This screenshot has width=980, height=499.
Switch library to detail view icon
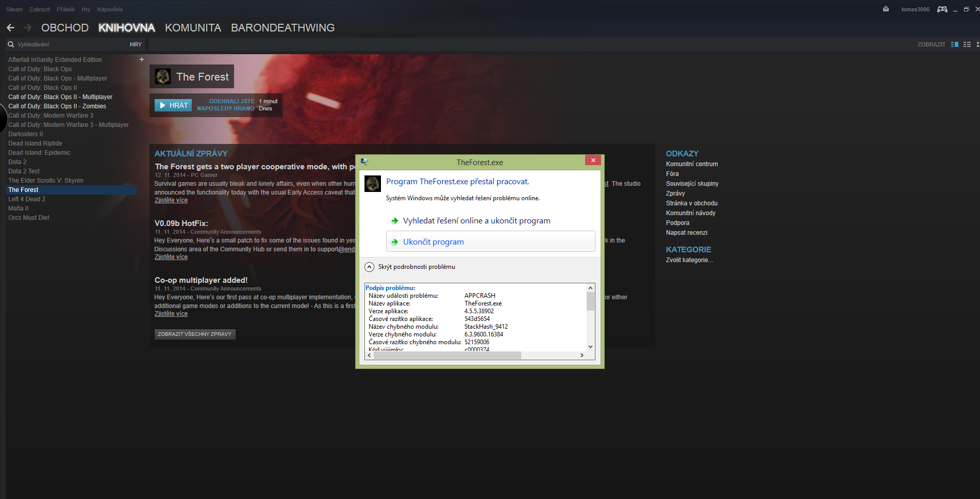click(955, 44)
